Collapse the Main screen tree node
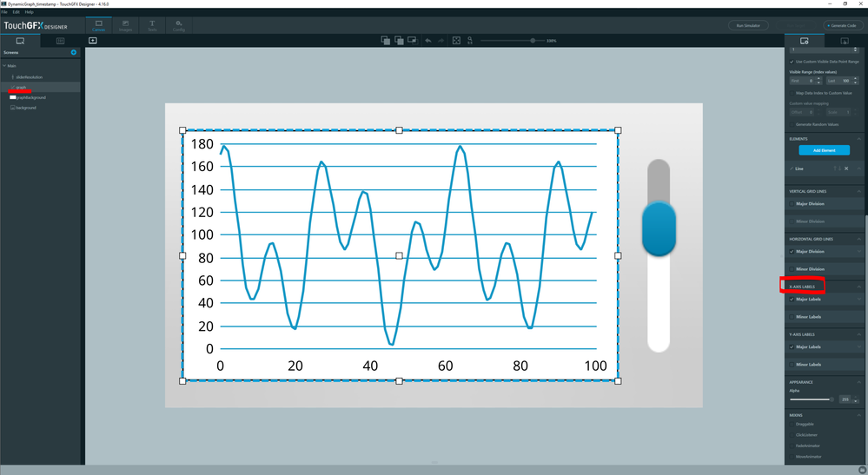This screenshot has height=475, width=868. 4,66
